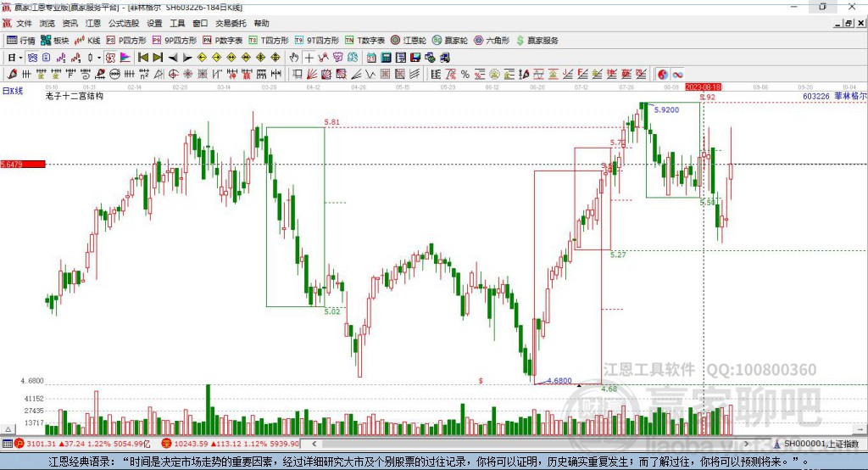Jump to first bar with skip-start icon

click(142, 58)
